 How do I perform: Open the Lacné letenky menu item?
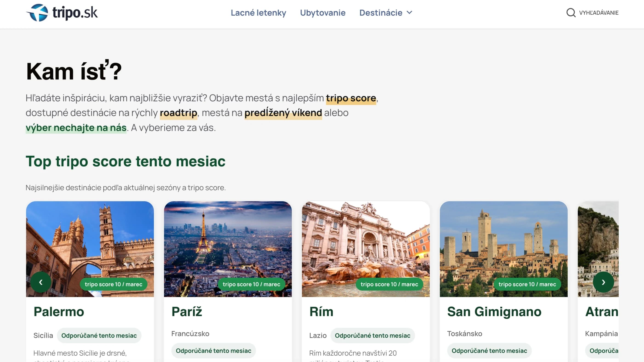(x=258, y=13)
